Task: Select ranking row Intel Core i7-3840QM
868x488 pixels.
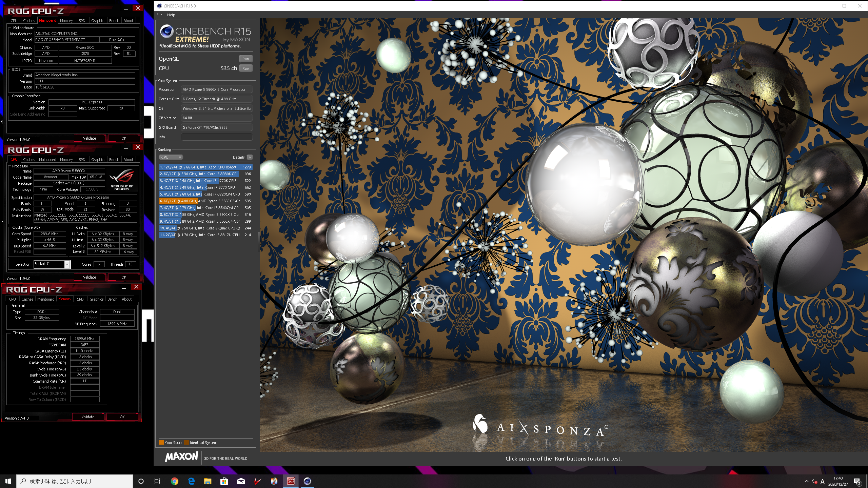Action: point(205,208)
